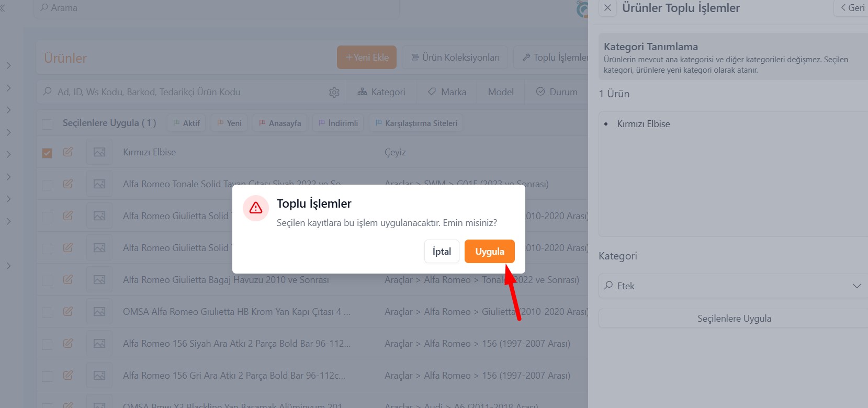
Task: Open the Toplu İşlemler menu
Action: 555,58
